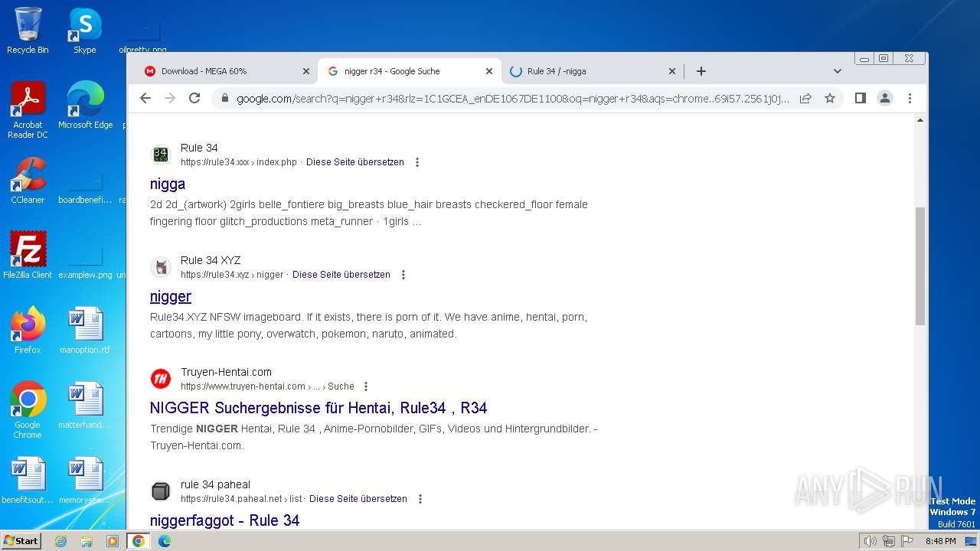980x551 pixels.
Task: Share this page using the share icon
Action: tap(805, 98)
